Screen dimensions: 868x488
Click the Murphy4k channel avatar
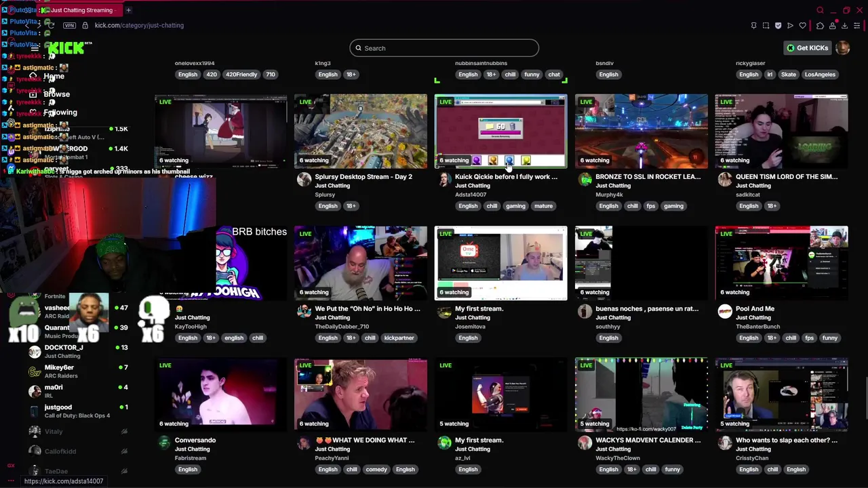click(x=585, y=180)
